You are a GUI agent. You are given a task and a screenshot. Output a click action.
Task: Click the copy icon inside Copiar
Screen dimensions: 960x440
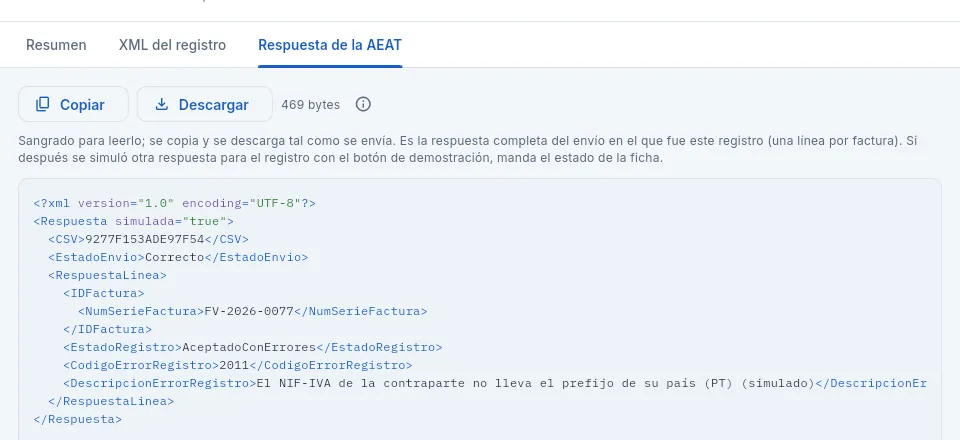(x=43, y=104)
